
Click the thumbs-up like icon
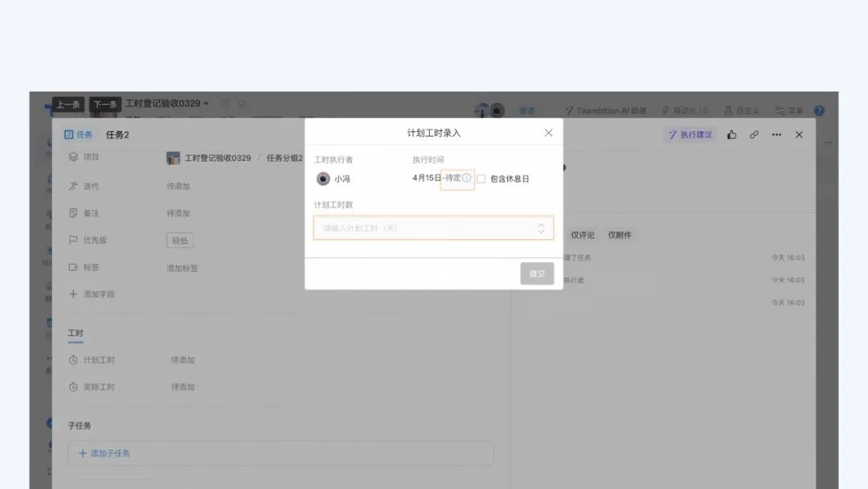731,135
